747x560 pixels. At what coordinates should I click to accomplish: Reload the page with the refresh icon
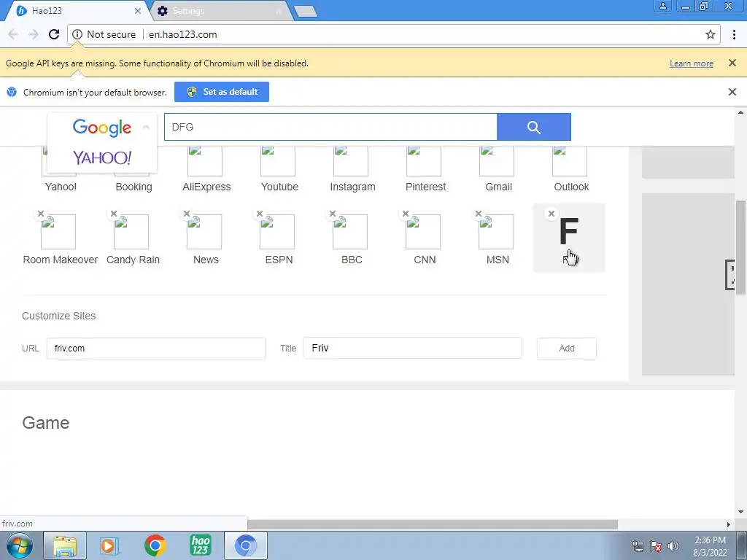[x=54, y=34]
